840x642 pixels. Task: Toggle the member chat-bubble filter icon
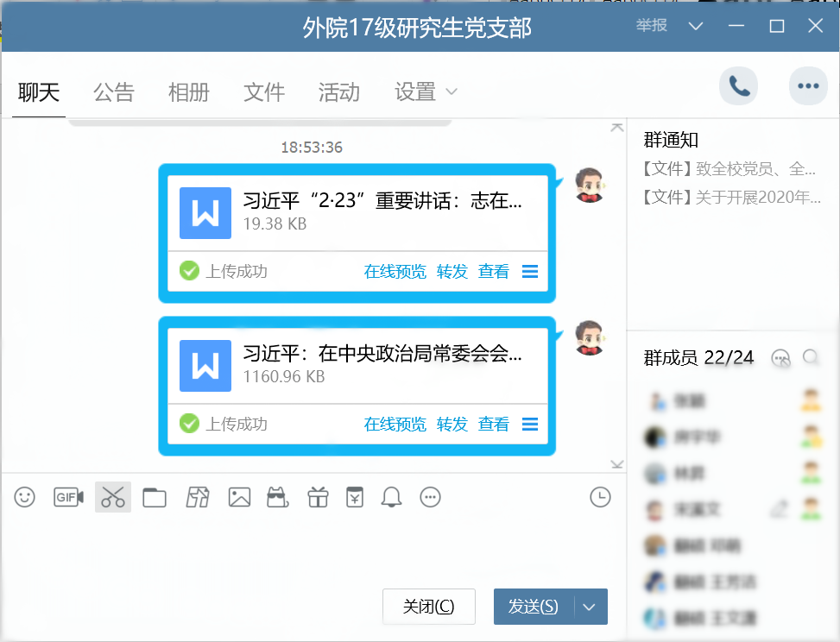[780, 358]
